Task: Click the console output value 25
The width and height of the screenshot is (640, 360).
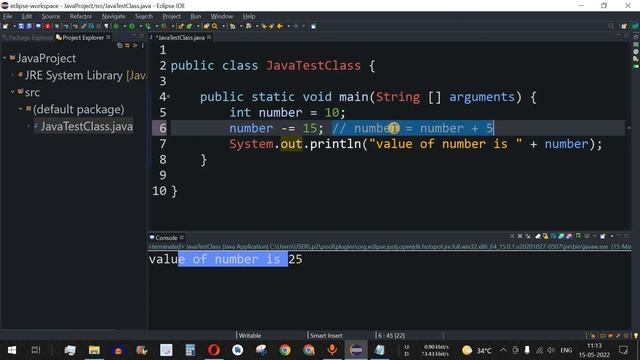Action: click(295, 259)
